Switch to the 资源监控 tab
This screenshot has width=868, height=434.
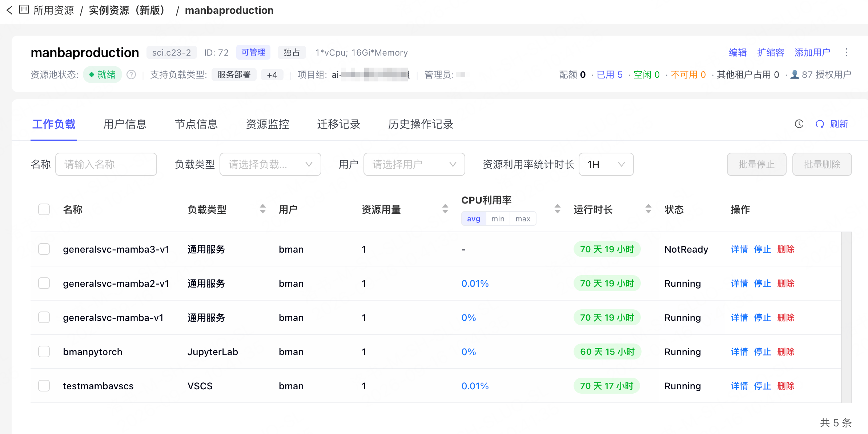click(268, 124)
